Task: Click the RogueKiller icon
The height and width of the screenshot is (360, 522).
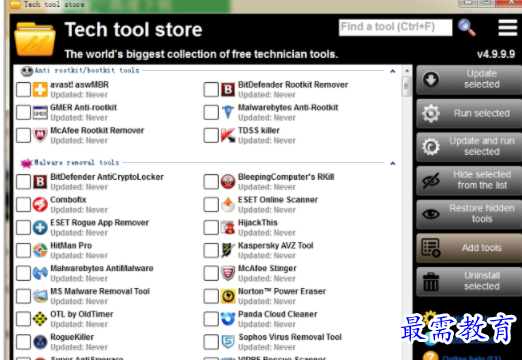Action: tap(40, 342)
